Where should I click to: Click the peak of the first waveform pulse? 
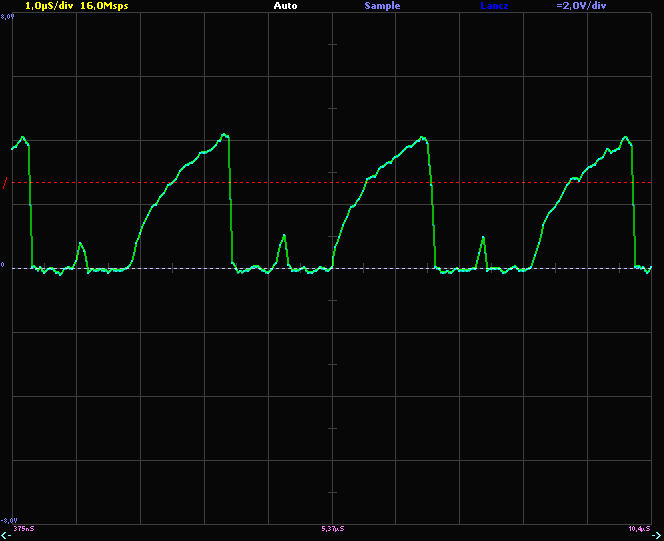pyautogui.click(x=23, y=137)
